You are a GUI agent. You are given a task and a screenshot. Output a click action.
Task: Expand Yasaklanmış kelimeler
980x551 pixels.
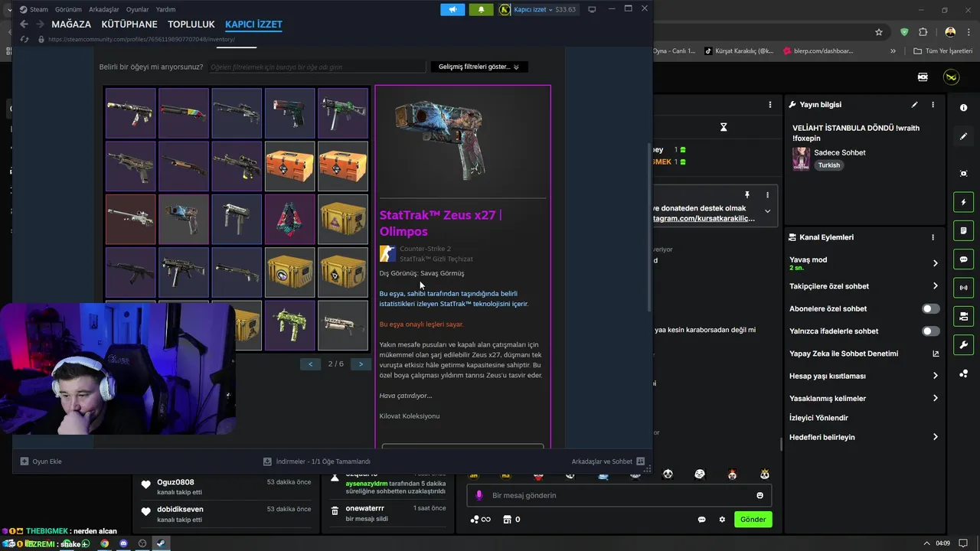935,398
